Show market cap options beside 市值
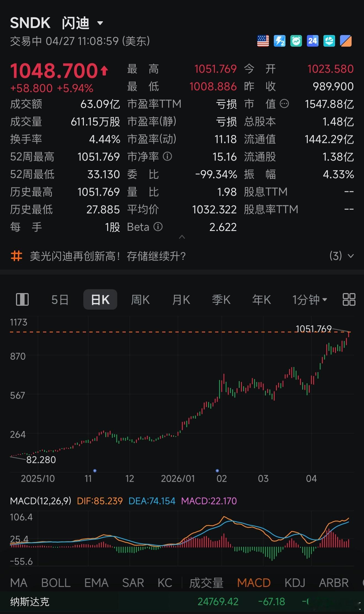Screen dimensions: 364x614 point(284,104)
